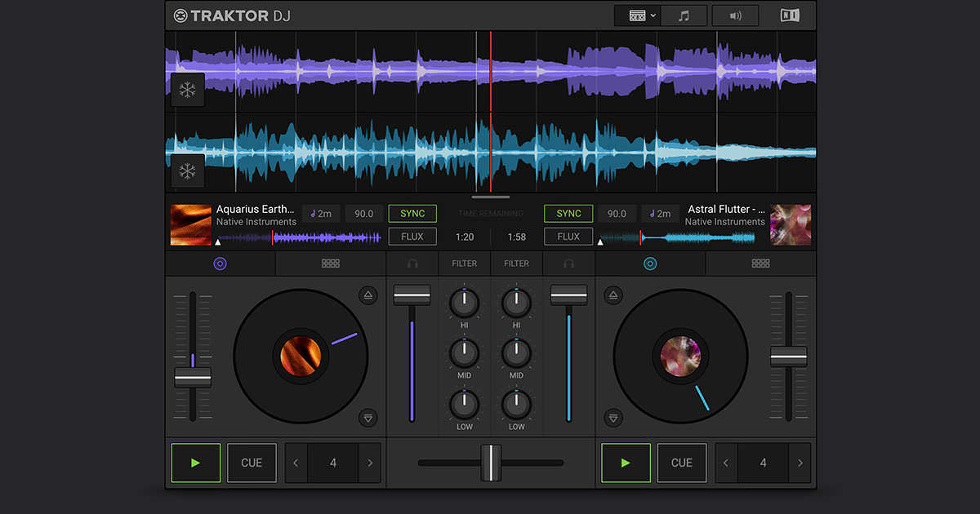Click the left deck pitch bend down triangle
980x514 pixels.
(x=368, y=419)
